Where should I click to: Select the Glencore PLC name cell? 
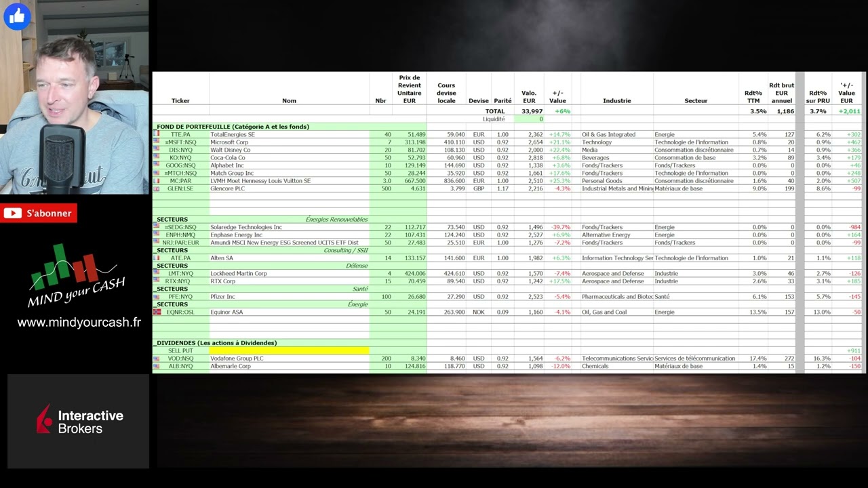tap(290, 188)
